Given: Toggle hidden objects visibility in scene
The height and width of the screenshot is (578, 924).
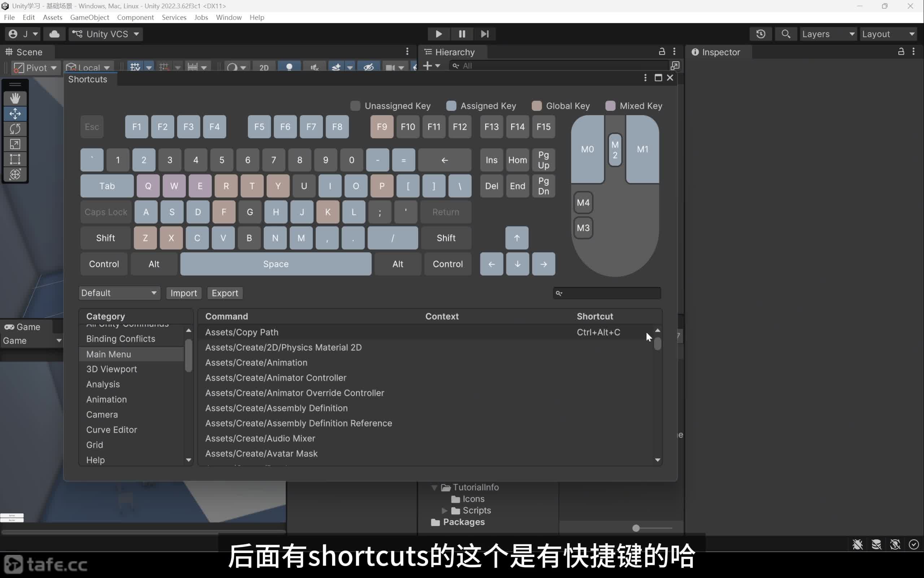Looking at the screenshot, I should point(368,67).
